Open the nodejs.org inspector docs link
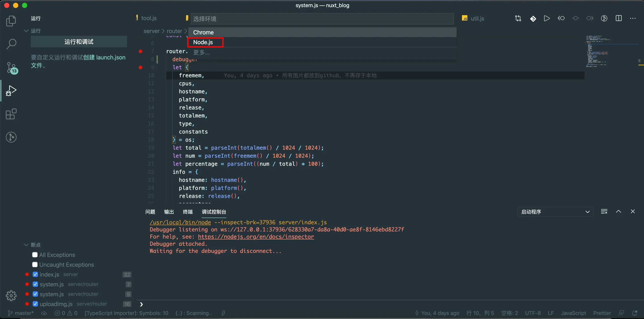The image size is (644, 319). [256, 237]
